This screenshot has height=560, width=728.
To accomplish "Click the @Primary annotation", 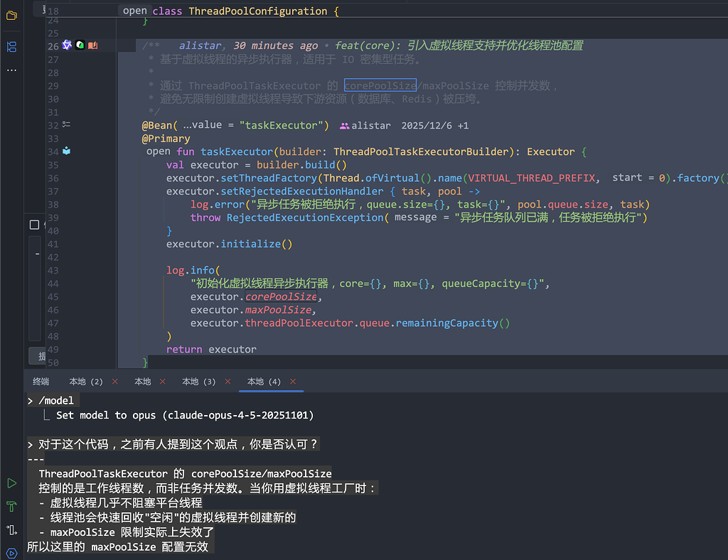I will click(x=166, y=139).
